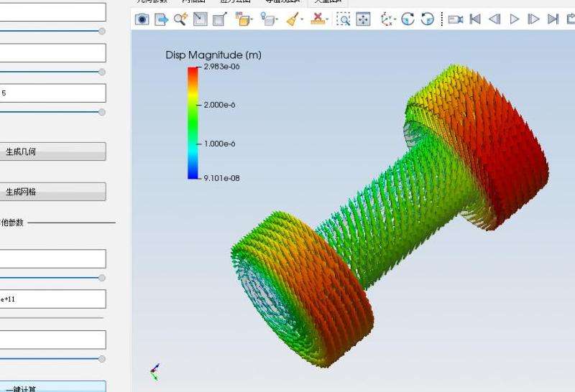Click the slider handle below field with 5
This screenshot has height=392, width=575.
pos(101,112)
